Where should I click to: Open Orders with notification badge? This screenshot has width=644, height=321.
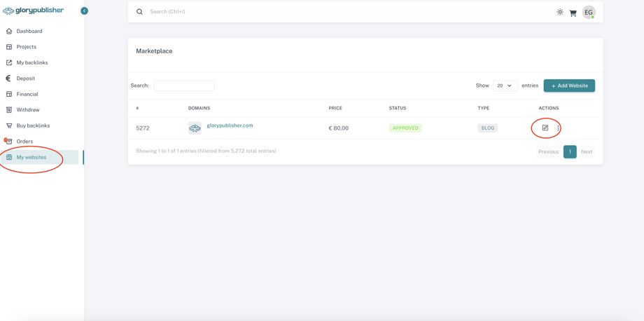(x=24, y=142)
